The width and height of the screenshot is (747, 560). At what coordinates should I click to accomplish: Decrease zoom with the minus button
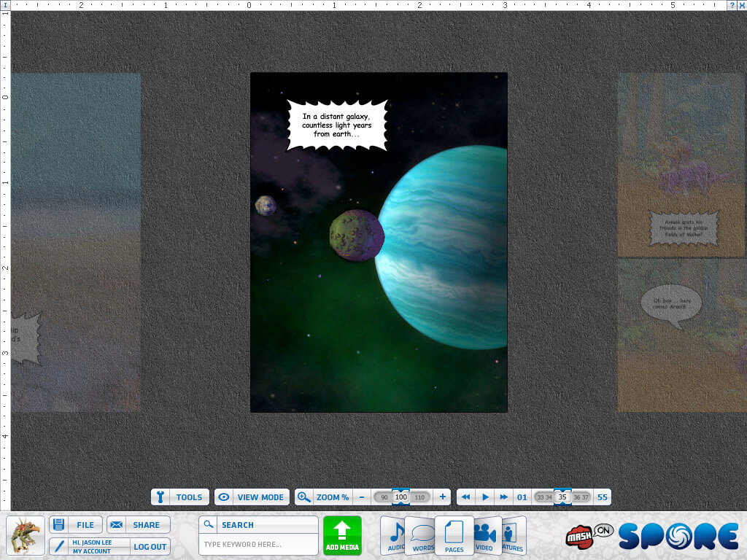pyautogui.click(x=362, y=497)
